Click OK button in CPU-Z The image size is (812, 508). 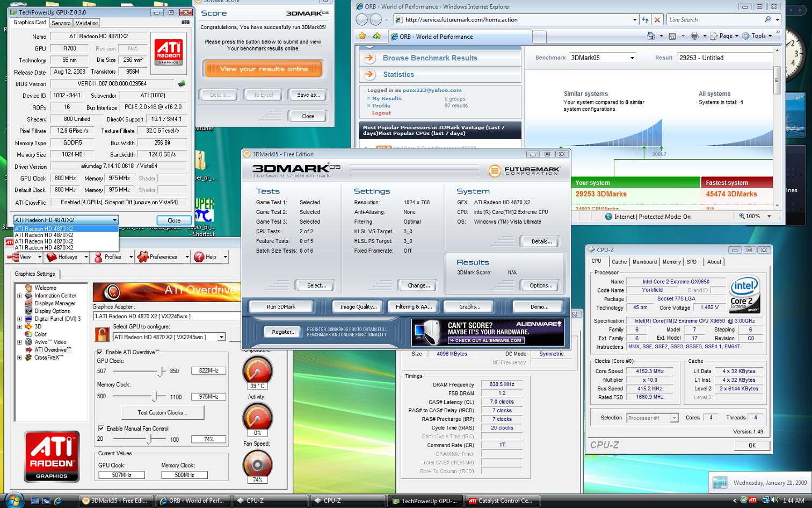[x=752, y=446]
